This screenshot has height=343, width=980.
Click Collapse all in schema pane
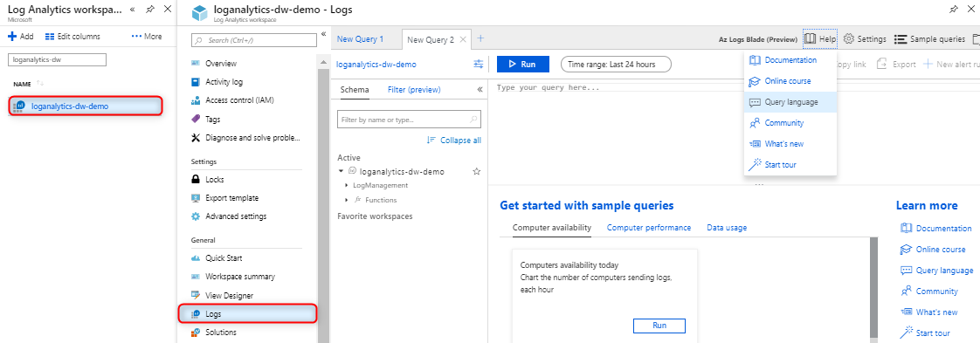(453, 140)
